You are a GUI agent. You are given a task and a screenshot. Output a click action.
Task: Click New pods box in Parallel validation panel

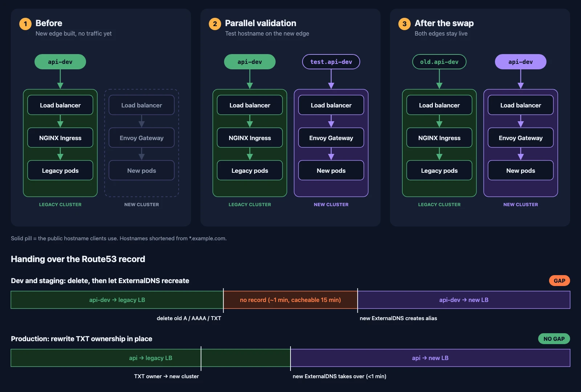331,171
